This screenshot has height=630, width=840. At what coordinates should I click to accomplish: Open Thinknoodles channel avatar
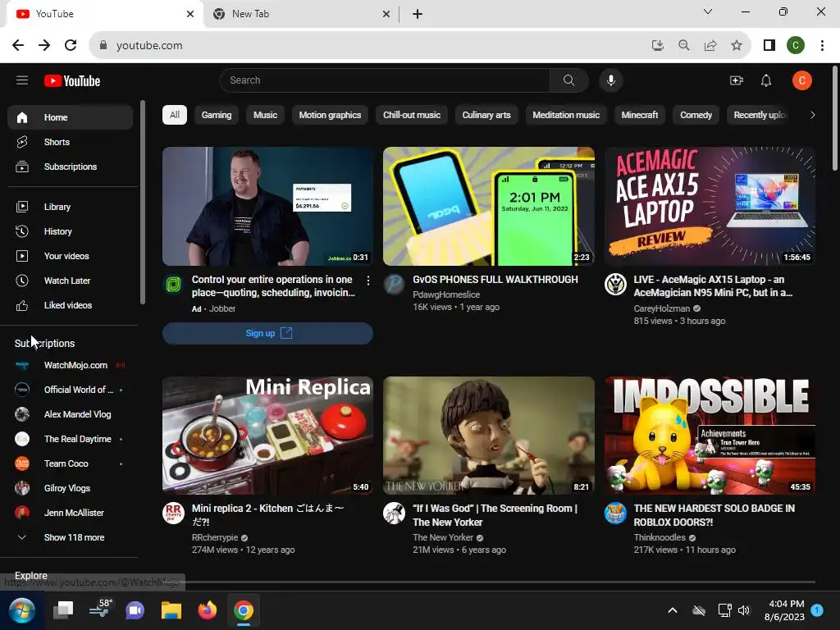(615, 514)
